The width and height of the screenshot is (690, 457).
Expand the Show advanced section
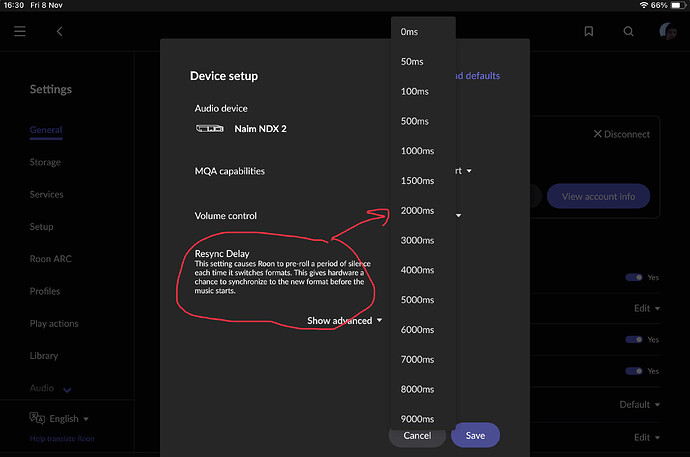[345, 321]
